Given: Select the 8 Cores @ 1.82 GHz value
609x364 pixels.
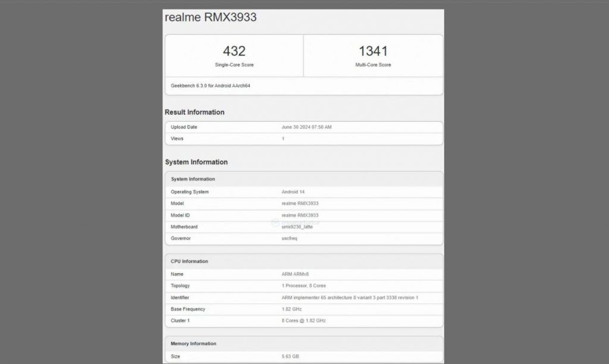Looking at the screenshot, I should (x=304, y=321).
